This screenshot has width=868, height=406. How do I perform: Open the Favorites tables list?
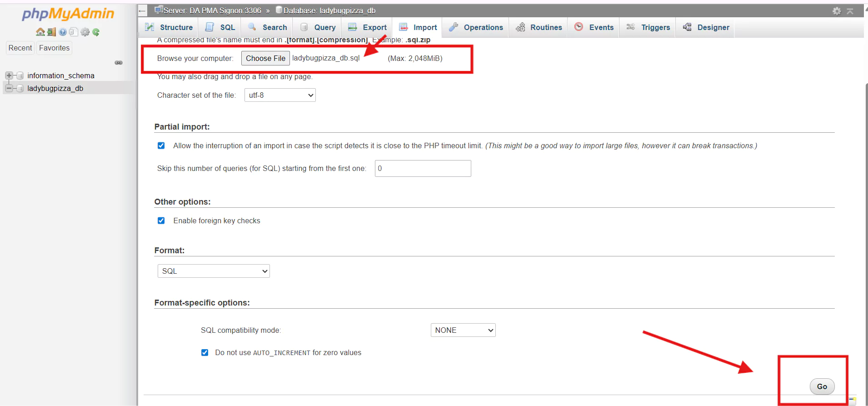(x=54, y=48)
